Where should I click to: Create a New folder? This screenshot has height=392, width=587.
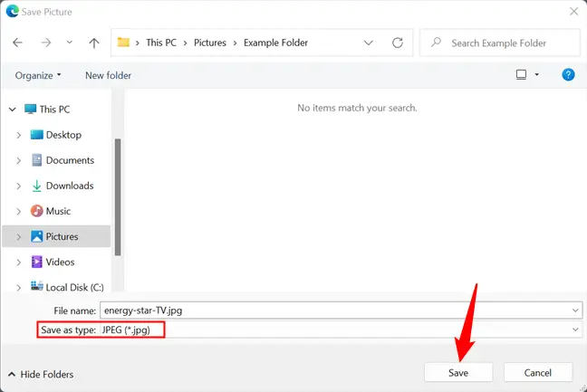108,75
